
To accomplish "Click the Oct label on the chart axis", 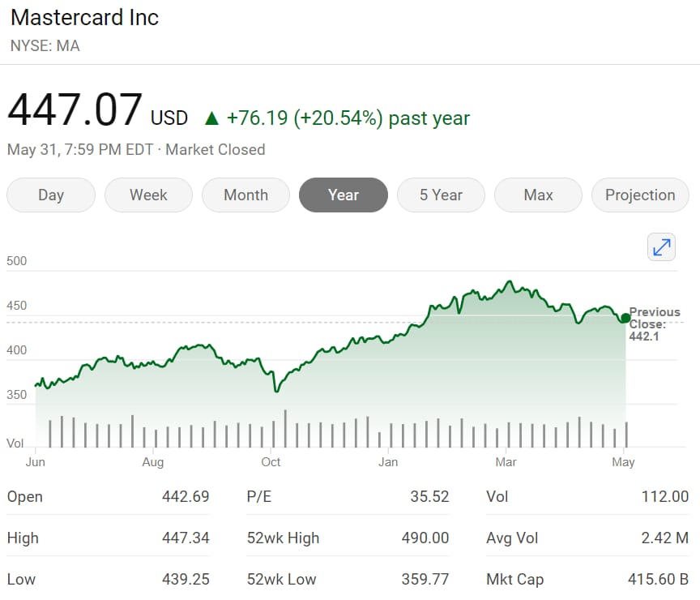I will (271, 462).
